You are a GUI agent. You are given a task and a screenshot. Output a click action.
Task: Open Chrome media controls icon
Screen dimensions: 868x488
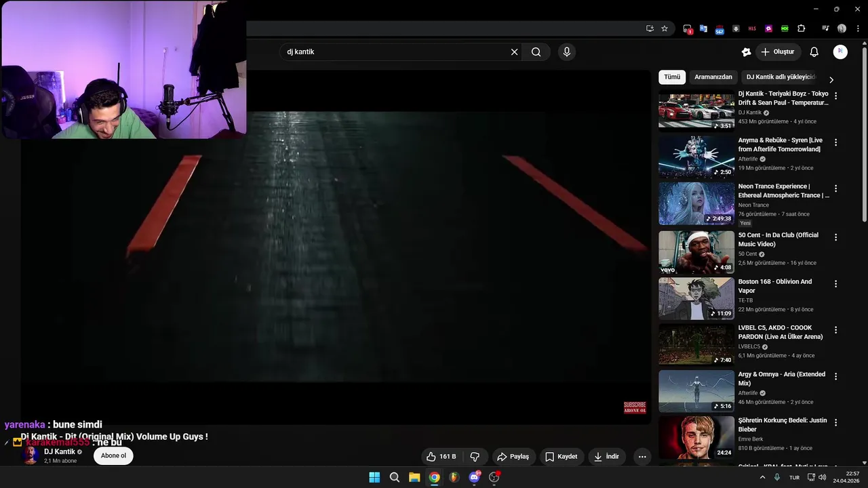(x=825, y=28)
